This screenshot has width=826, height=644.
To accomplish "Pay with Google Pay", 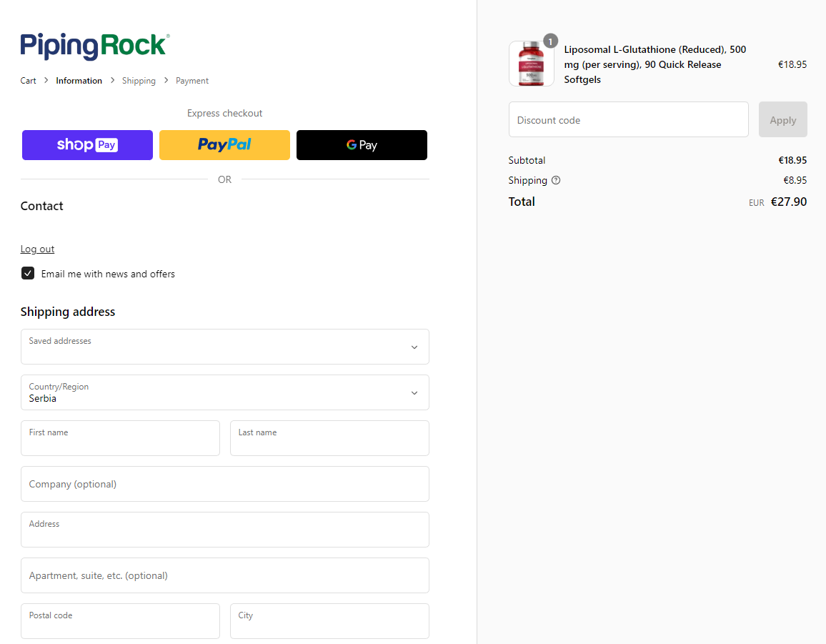I will [362, 145].
